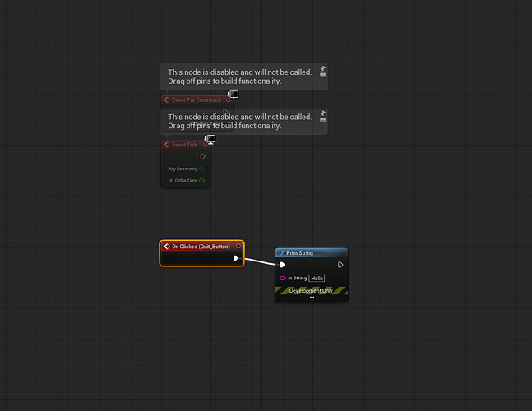
Task: Toggle comment bubble visibility on Event Tick
Action: [322, 120]
